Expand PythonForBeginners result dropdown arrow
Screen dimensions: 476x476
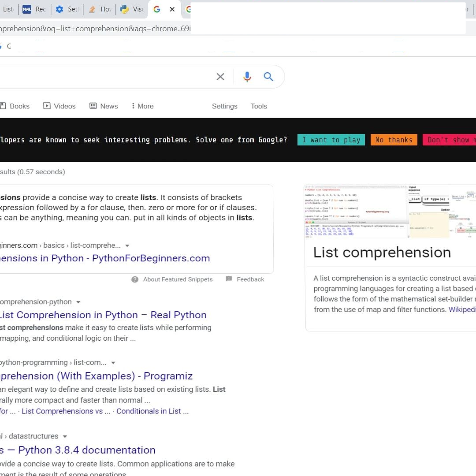pos(127,245)
